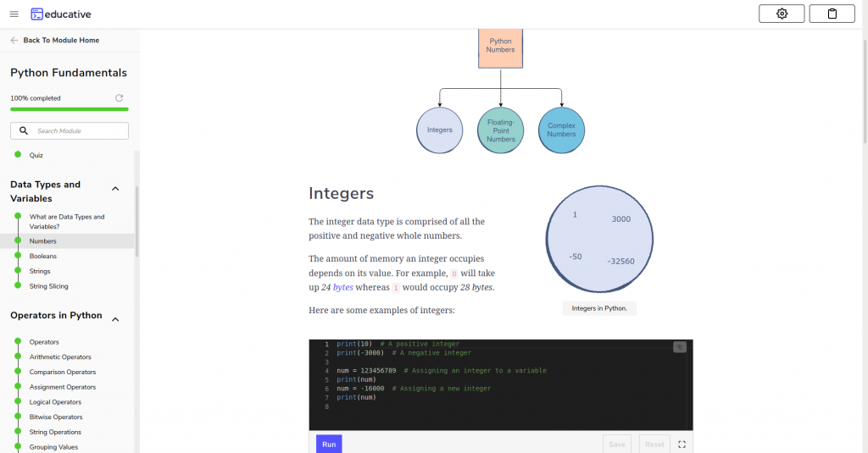Click green dot beside Operators lesson

[18, 341]
